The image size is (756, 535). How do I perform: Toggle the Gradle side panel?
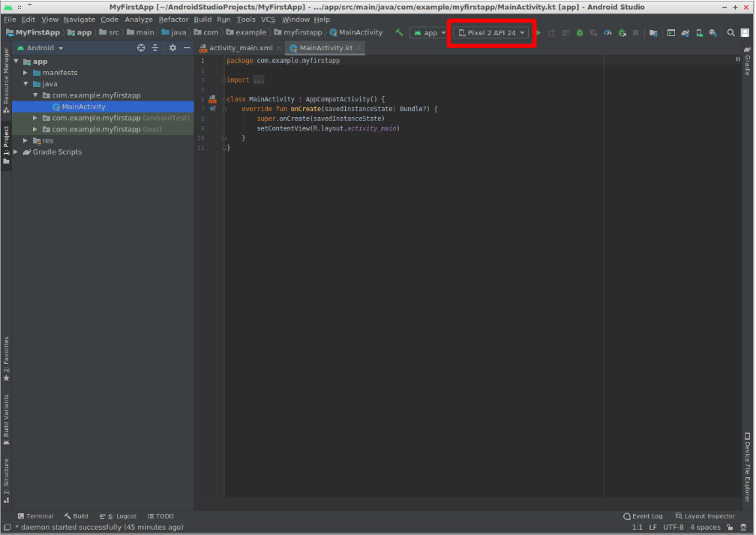coord(747,60)
